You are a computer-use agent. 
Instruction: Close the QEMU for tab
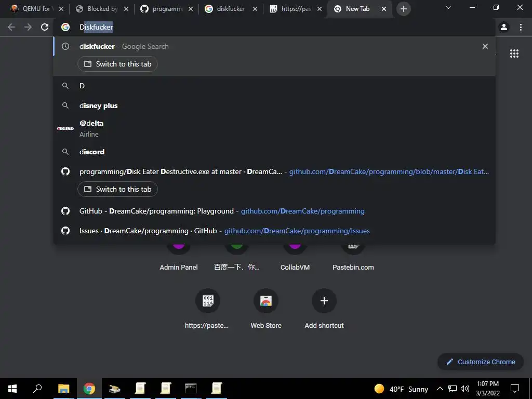61,9
